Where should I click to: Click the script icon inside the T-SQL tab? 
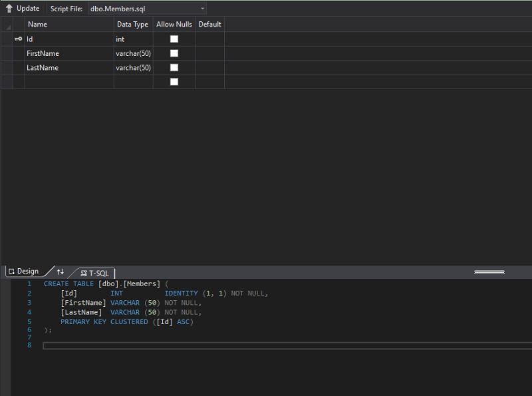84,272
